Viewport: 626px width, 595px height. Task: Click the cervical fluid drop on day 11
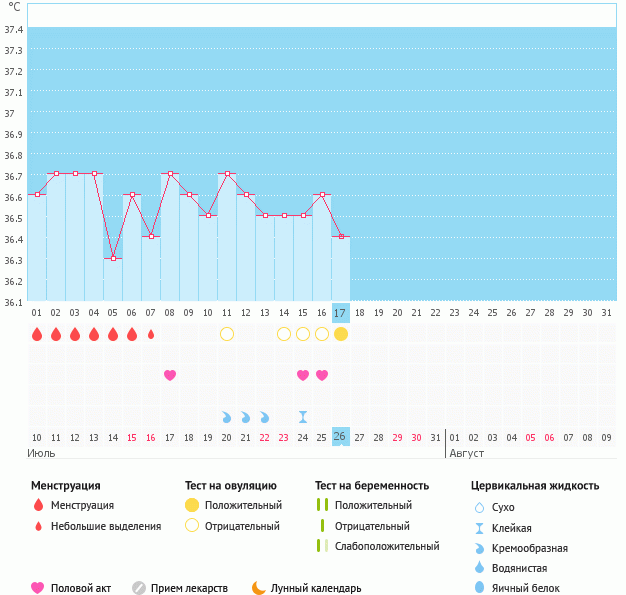pyautogui.click(x=227, y=416)
